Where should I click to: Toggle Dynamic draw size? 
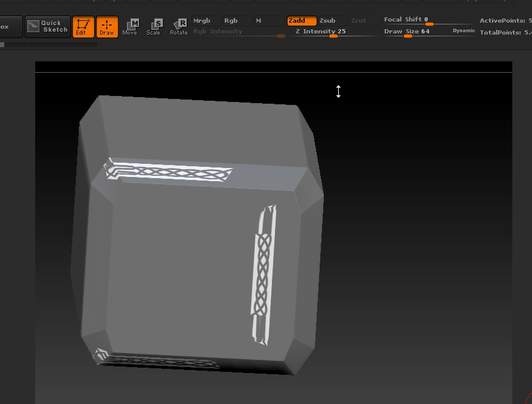(x=464, y=30)
